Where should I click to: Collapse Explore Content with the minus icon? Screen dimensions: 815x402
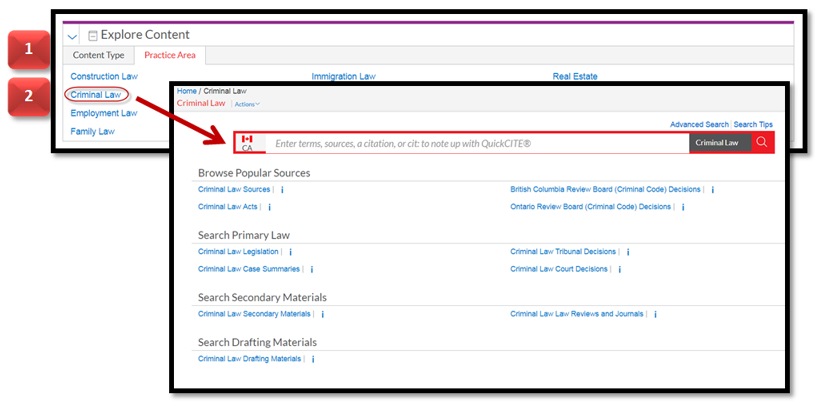[93, 36]
